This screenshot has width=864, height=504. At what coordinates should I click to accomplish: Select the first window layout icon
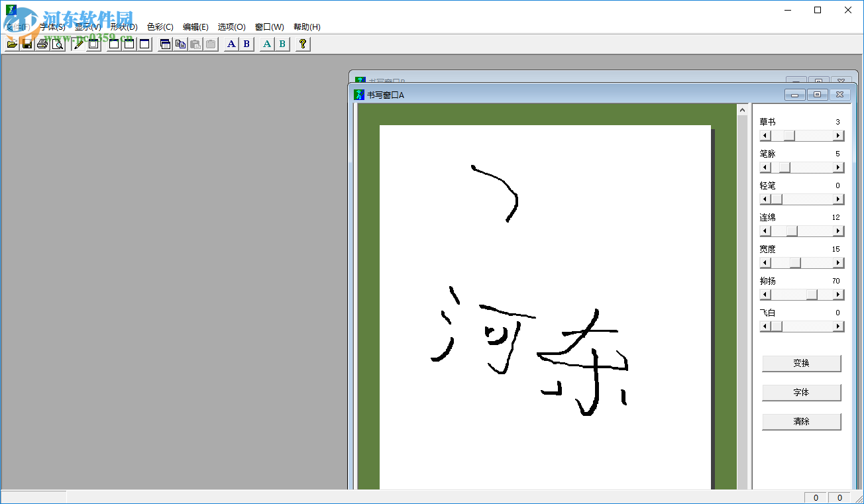click(x=113, y=44)
